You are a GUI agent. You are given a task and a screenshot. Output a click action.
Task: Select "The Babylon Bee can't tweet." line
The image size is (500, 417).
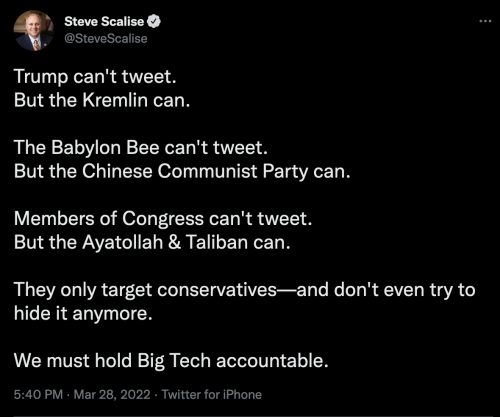point(141,148)
